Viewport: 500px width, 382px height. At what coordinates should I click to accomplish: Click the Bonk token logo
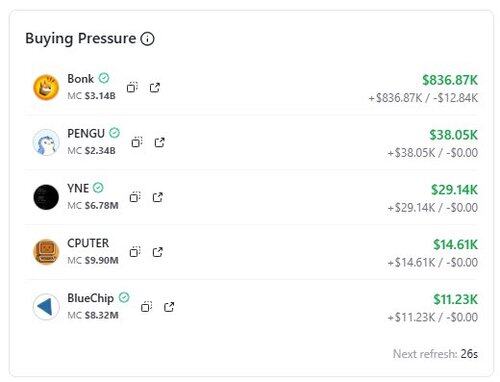tap(46, 87)
